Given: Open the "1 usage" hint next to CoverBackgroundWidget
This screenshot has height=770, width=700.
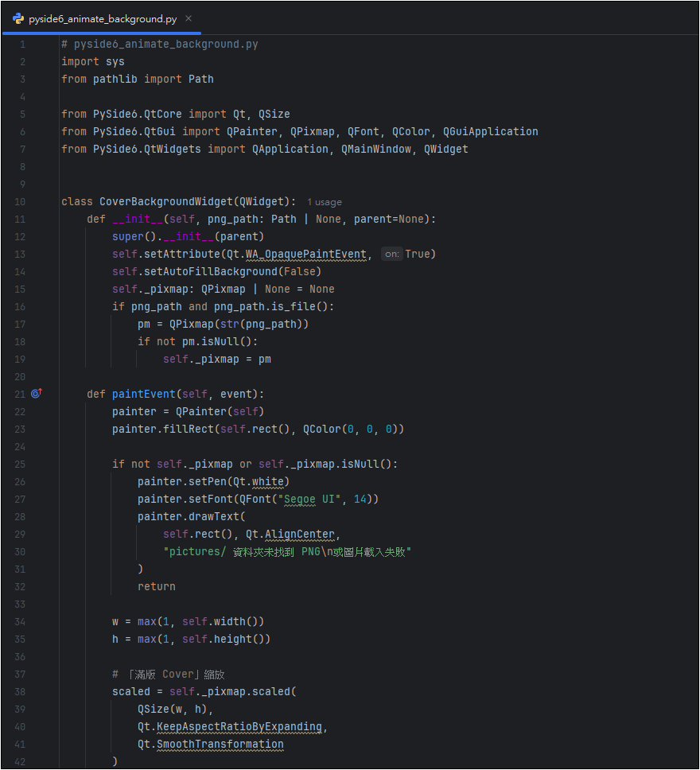Looking at the screenshot, I should [x=324, y=202].
